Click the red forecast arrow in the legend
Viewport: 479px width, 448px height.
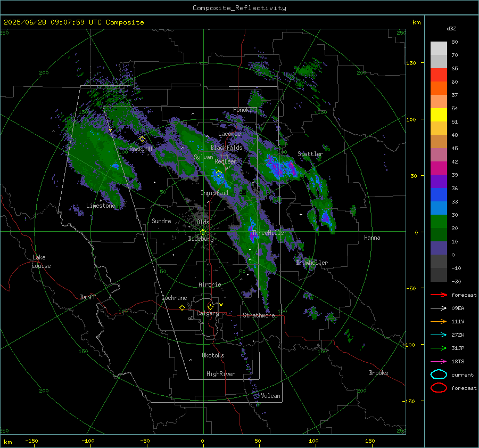point(439,295)
